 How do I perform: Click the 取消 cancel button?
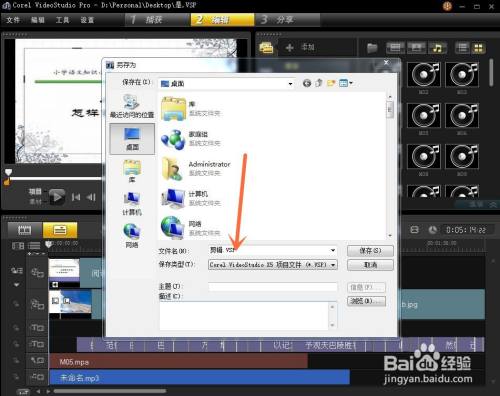[370, 265]
